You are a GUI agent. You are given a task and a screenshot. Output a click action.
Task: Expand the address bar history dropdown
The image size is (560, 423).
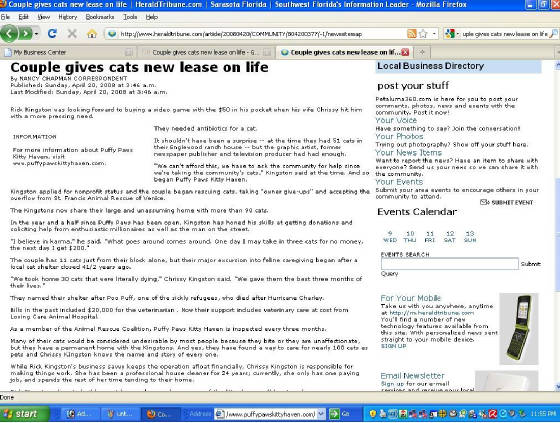coord(434,34)
